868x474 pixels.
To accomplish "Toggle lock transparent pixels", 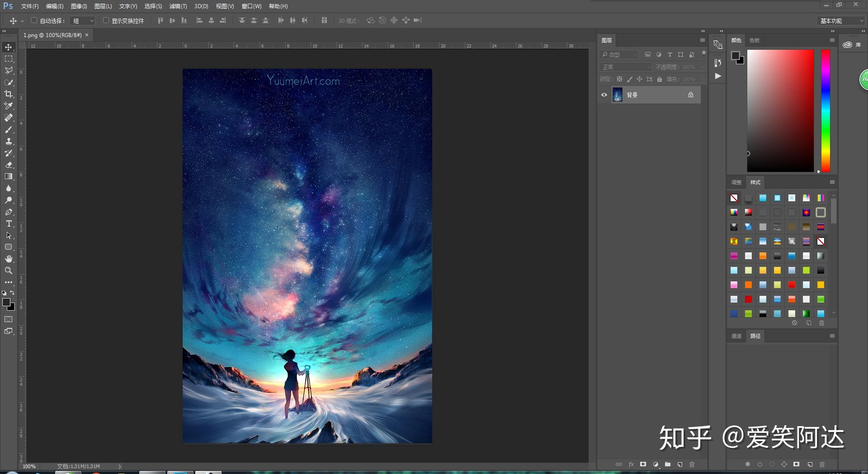I will [619, 79].
